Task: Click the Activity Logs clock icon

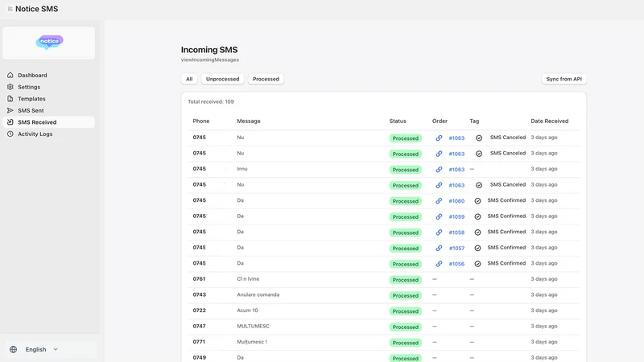Action: click(x=10, y=134)
